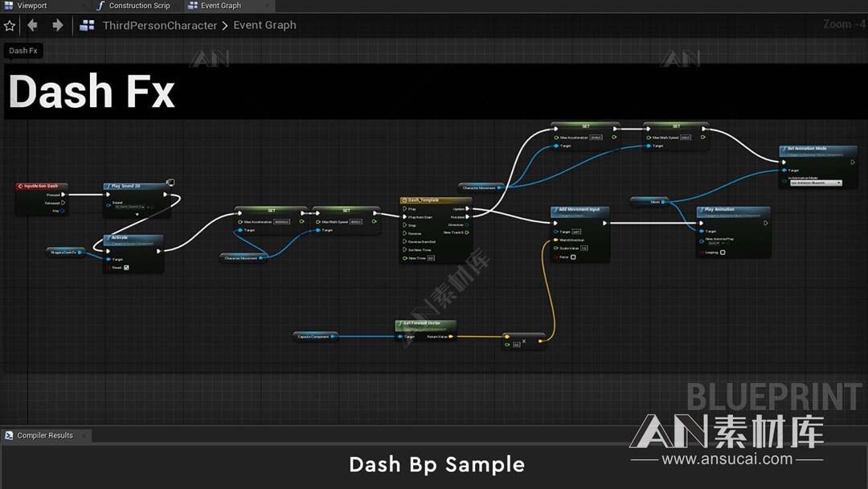The height and width of the screenshot is (489, 868).
Task: Click the Scale Value input on Add Movement Input
Action: [x=583, y=248]
